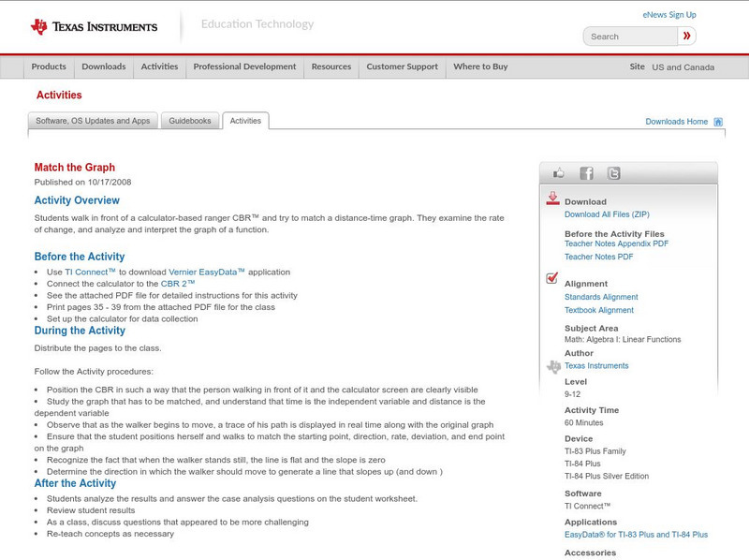Click the Texas Instruments logo
This screenshot has height=560, width=749.
pyautogui.click(x=95, y=27)
